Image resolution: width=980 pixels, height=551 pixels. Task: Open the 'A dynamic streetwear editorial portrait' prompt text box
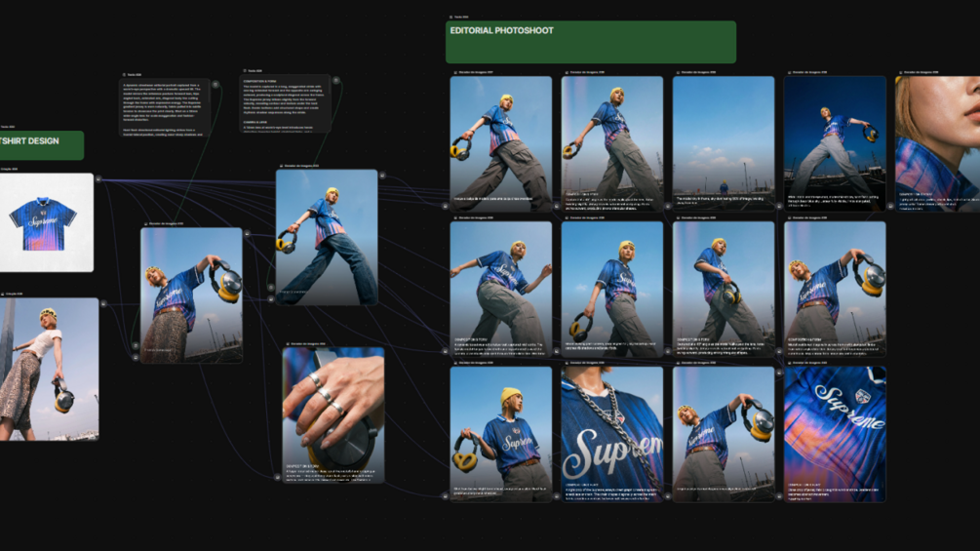tap(165, 107)
